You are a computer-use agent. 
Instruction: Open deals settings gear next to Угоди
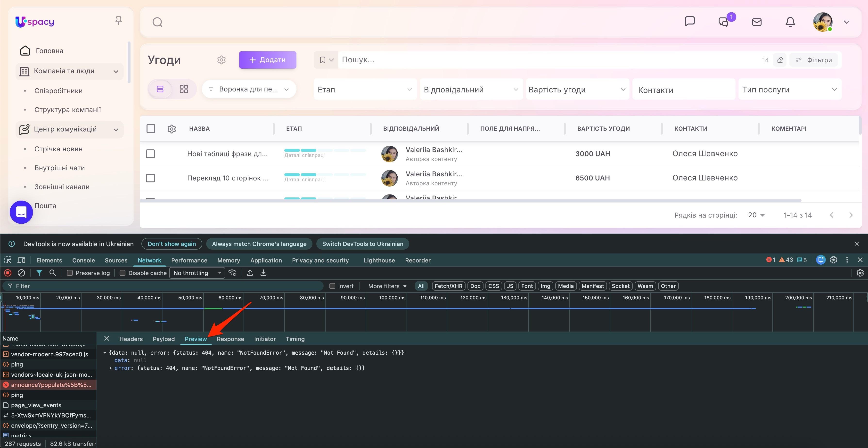coord(221,60)
